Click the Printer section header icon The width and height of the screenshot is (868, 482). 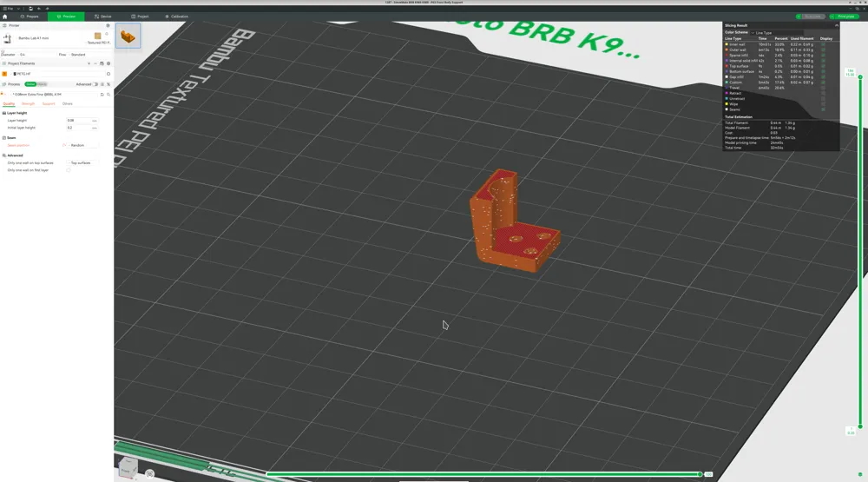4,25
